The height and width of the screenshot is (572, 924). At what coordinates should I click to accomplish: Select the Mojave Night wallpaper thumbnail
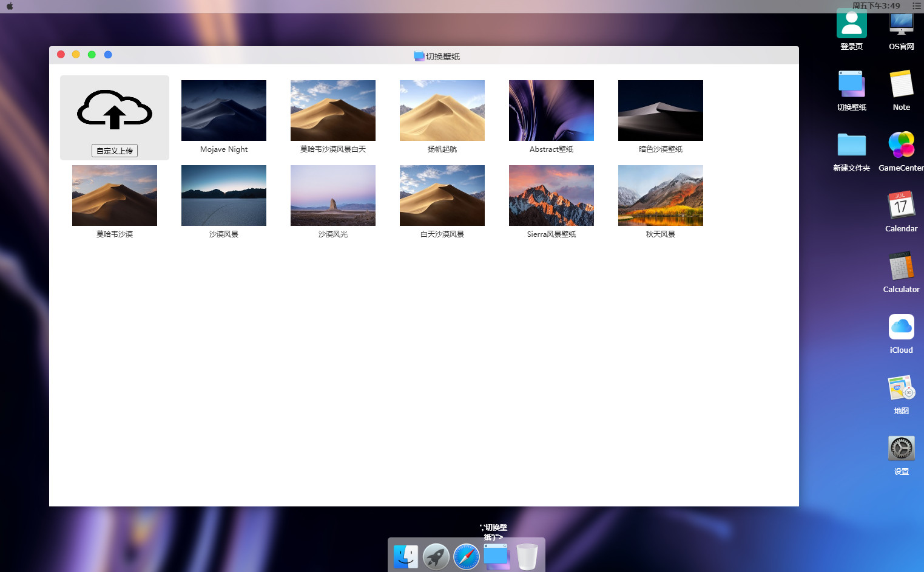pyautogui.click(x=223, y=111)
